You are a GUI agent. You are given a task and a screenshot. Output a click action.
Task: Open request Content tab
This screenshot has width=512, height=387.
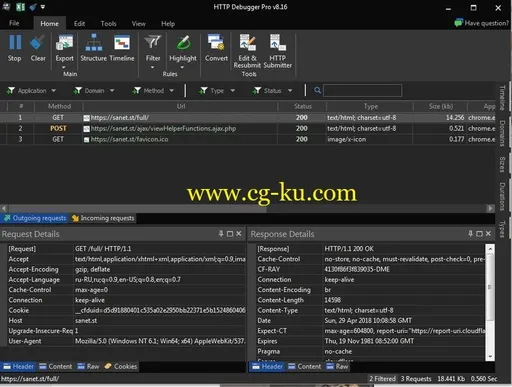(x=55, y=366)
